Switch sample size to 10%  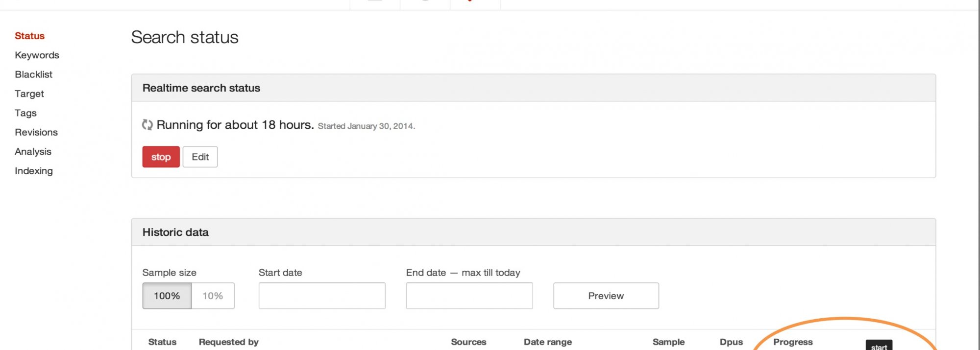[x=213, y=296]
